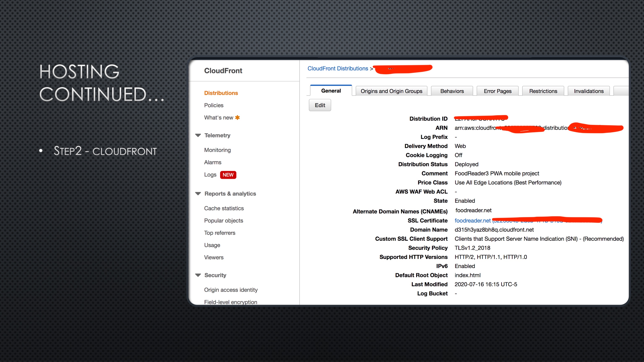644x362 pixels.
Task: Click the domain name d315h3yaz8bh8q.cloudfront.net
Action: [494, 230]
